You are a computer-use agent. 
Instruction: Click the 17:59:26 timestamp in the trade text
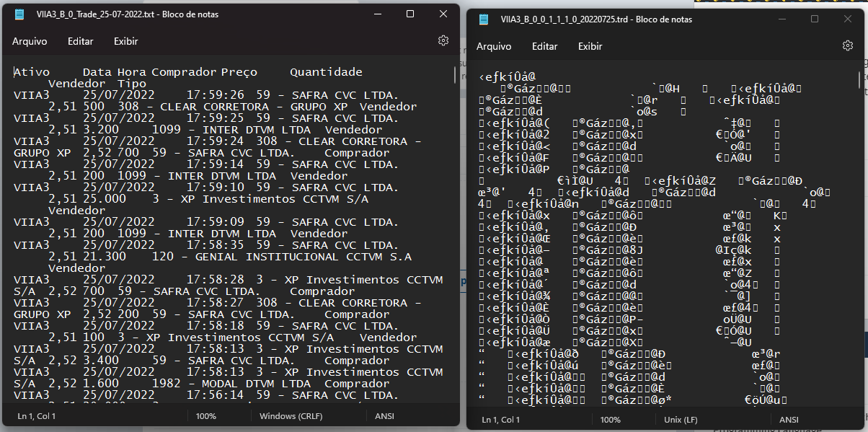pos(215,95)
